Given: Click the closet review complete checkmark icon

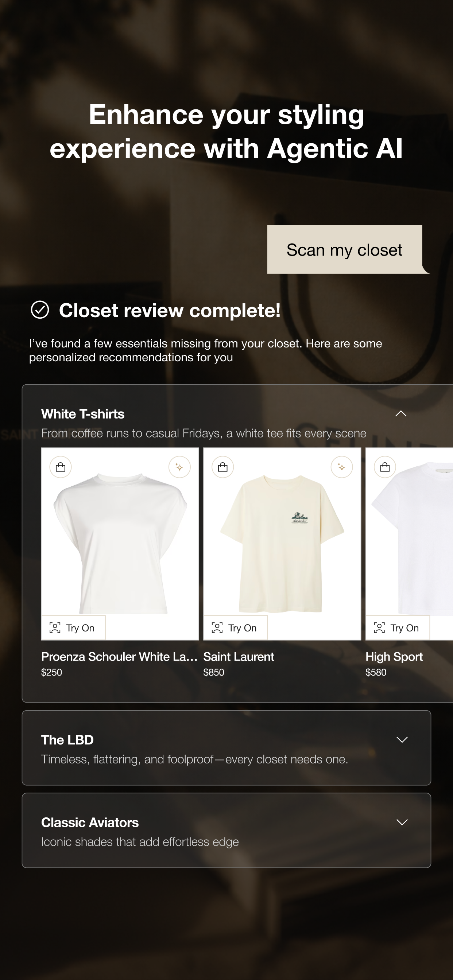Looking at the screenshot, I should 40,310.
